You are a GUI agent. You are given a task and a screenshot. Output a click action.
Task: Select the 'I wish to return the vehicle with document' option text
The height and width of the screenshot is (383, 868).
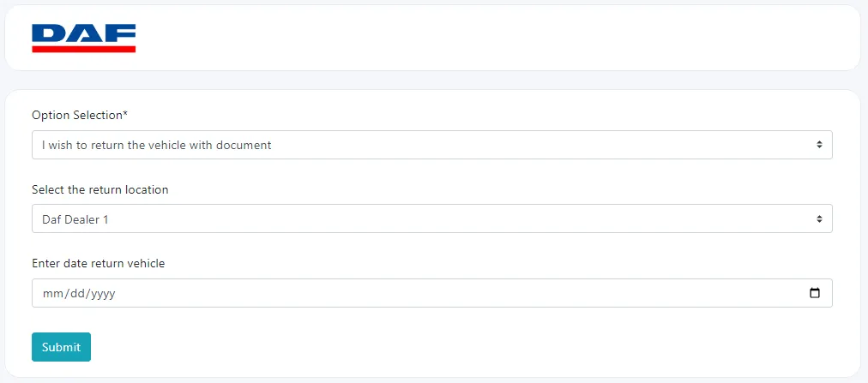point(157,145)
